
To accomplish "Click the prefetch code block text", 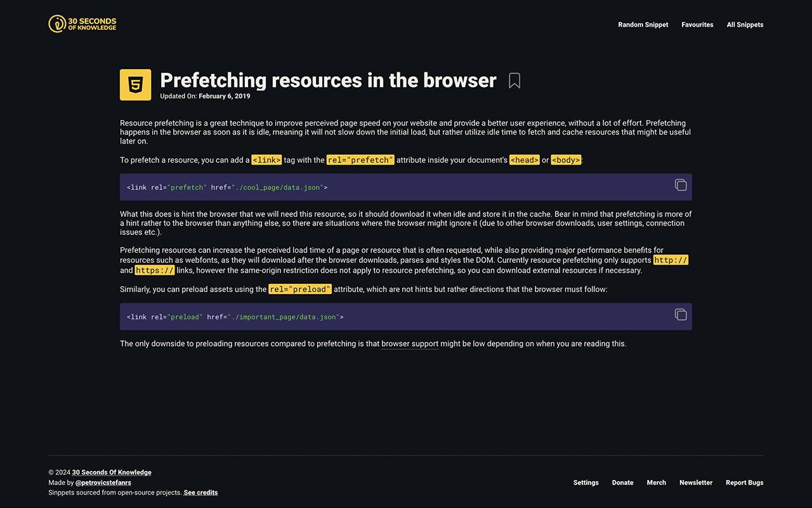I will (227, 187).
